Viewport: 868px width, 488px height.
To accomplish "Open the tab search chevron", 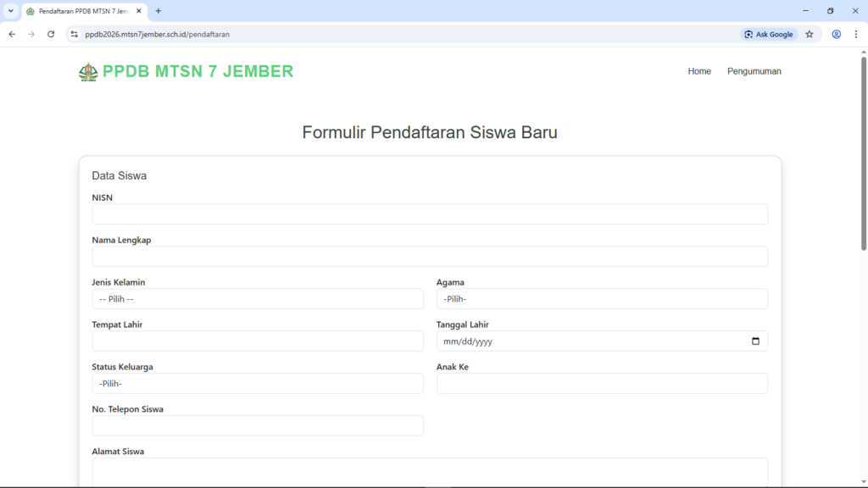I will 10,11.
